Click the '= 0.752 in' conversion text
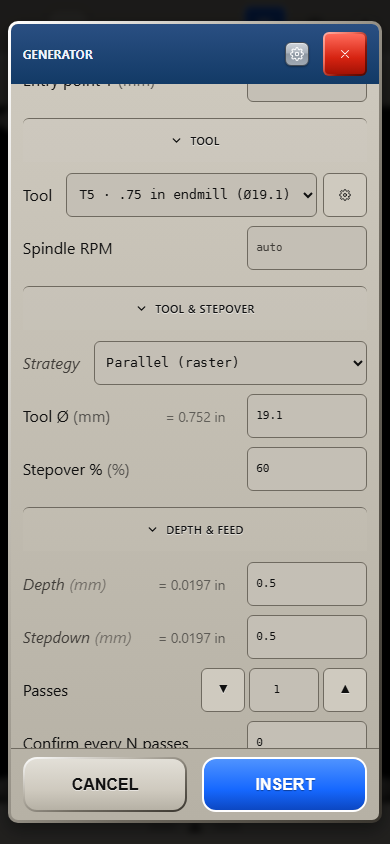Image resolution: width=390 pixels, height=844 pixels. 195,417
